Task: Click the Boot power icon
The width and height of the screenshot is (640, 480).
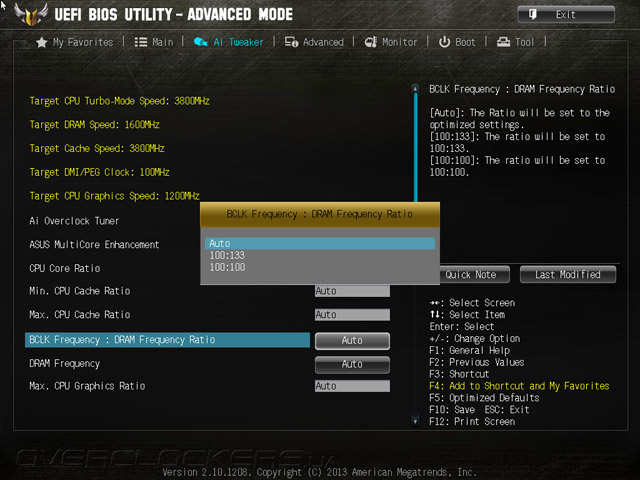Action: 444,42
